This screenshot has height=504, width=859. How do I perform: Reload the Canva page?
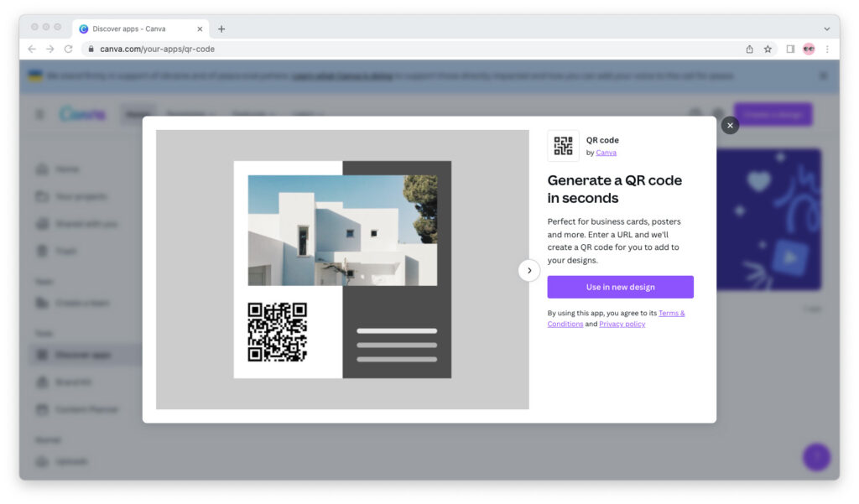point(69,49)
